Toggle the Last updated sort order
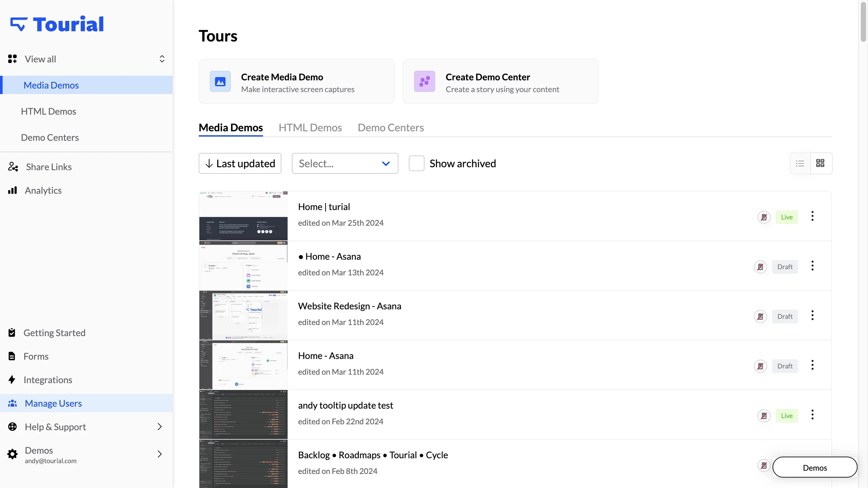The height and width of the screenshot is (488, 868). pos(240,163)
